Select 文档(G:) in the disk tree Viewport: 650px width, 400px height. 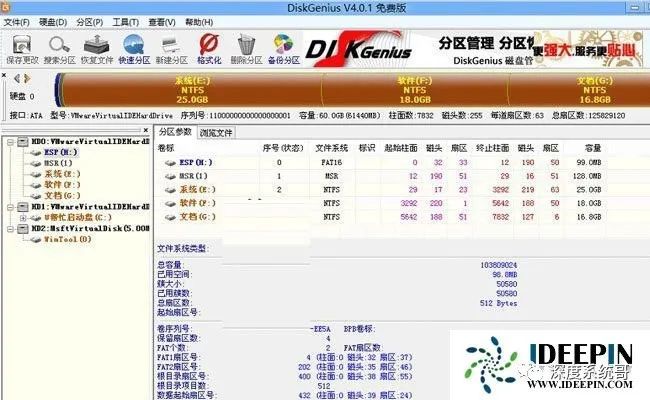pos(63,196)
